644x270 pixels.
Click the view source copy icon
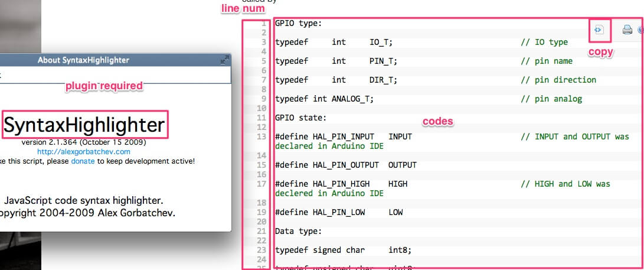click(x=599, y=30)
